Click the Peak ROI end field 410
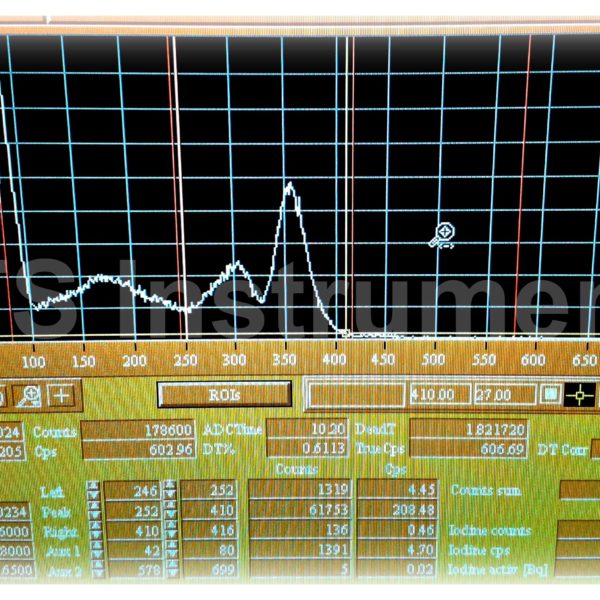Image resolution: width=600 pixels, height=600 pixels. point(209,510)
